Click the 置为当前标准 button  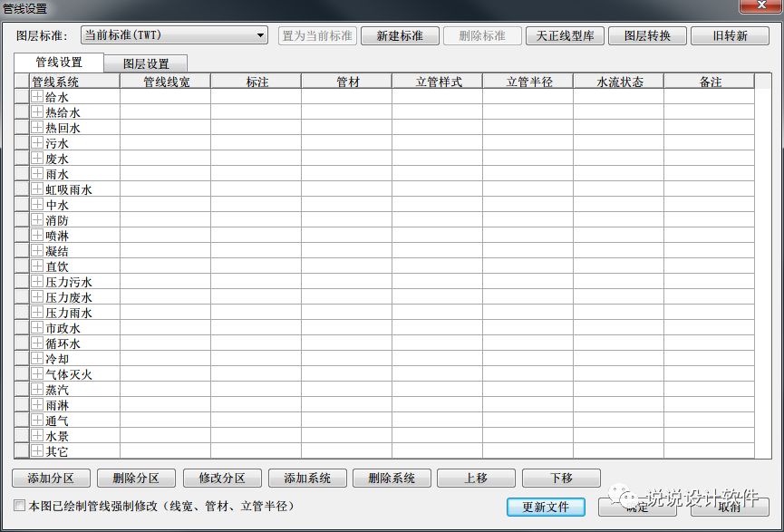click(317, 35)
